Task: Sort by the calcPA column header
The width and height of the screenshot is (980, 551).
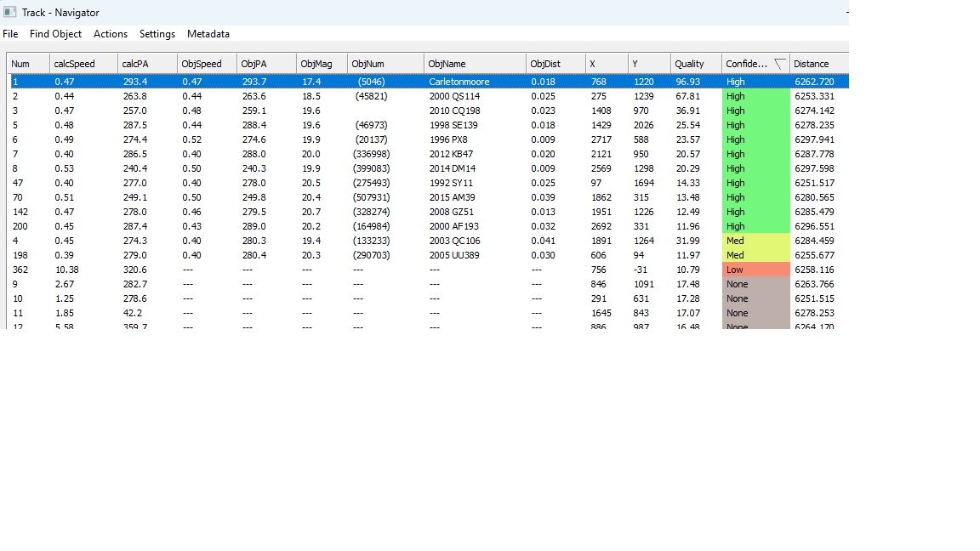Action: pos(147,64)
